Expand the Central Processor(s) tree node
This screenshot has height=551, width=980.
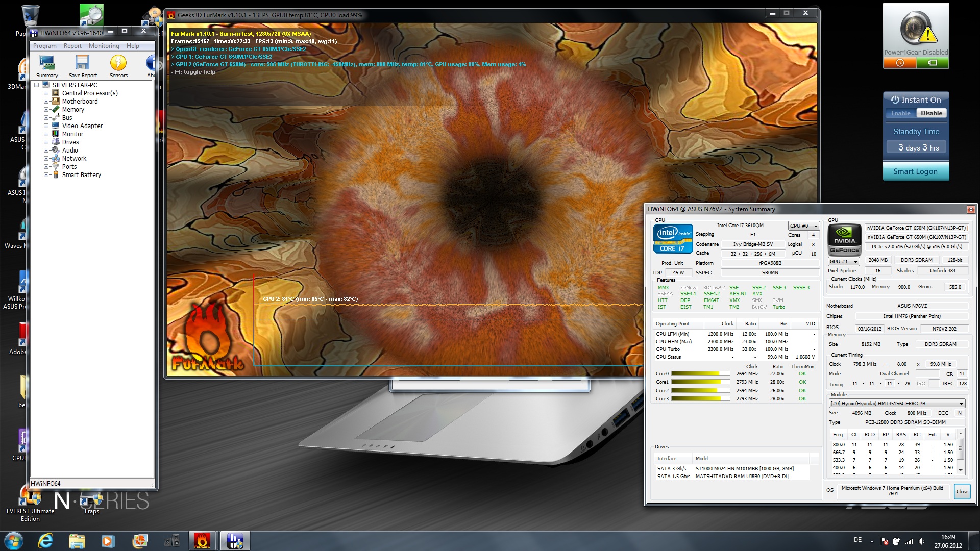pos(46,93)
